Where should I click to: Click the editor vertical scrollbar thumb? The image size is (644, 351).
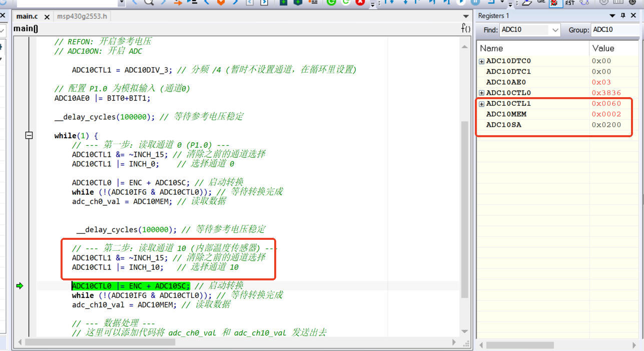point(465,209)
